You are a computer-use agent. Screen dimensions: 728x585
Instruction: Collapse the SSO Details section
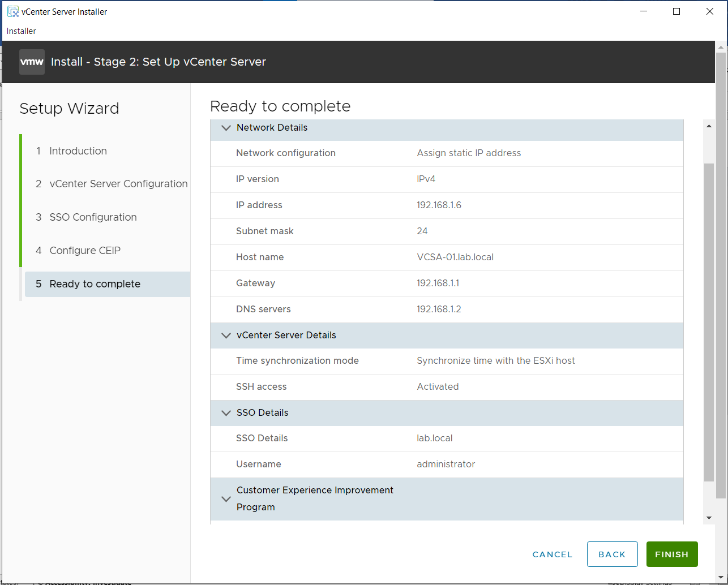point(226,413)
